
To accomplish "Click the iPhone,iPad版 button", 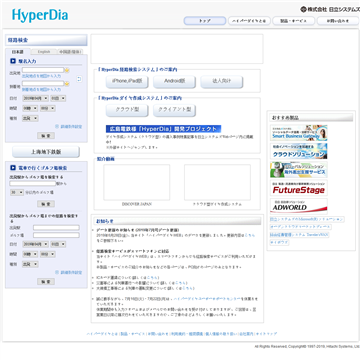I will pyautogui.click(x=127, y=82).
